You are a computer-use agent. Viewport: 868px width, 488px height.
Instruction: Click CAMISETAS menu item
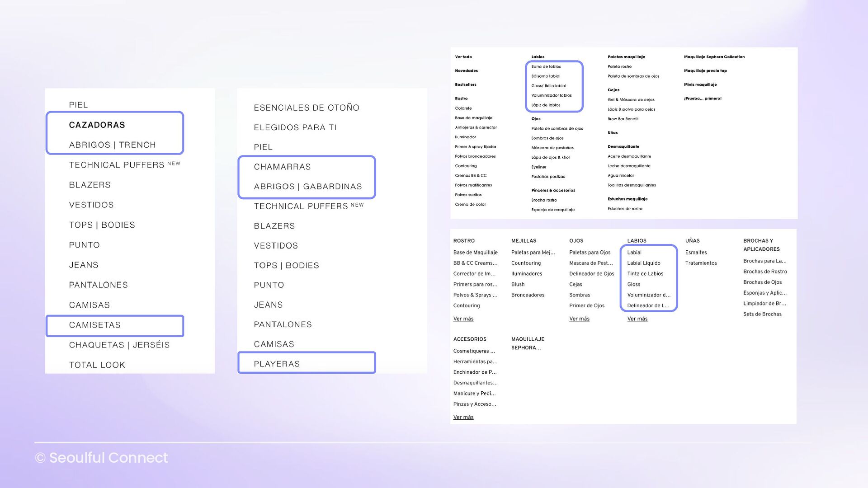click(94, 325)
